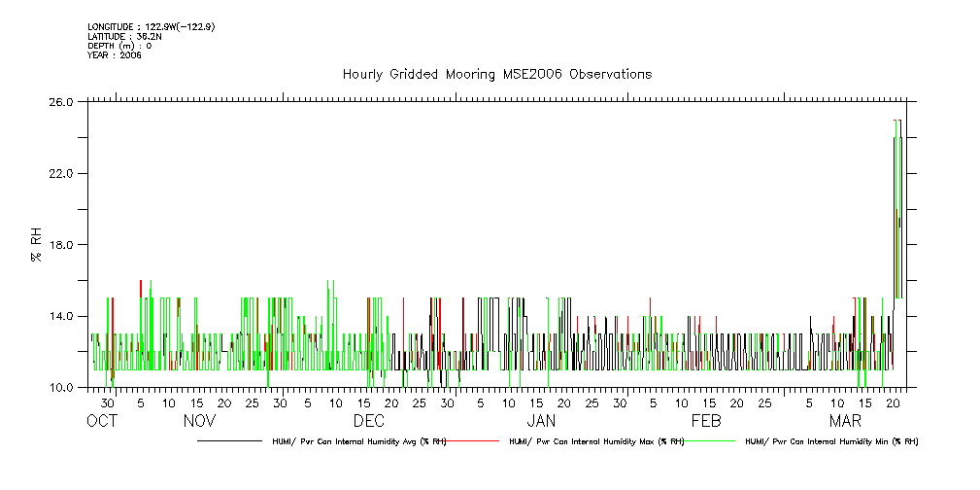Click the YEAR 2006 header line
Image resolution: width=980 pixels, height=490 pixels.
(115, 55)
